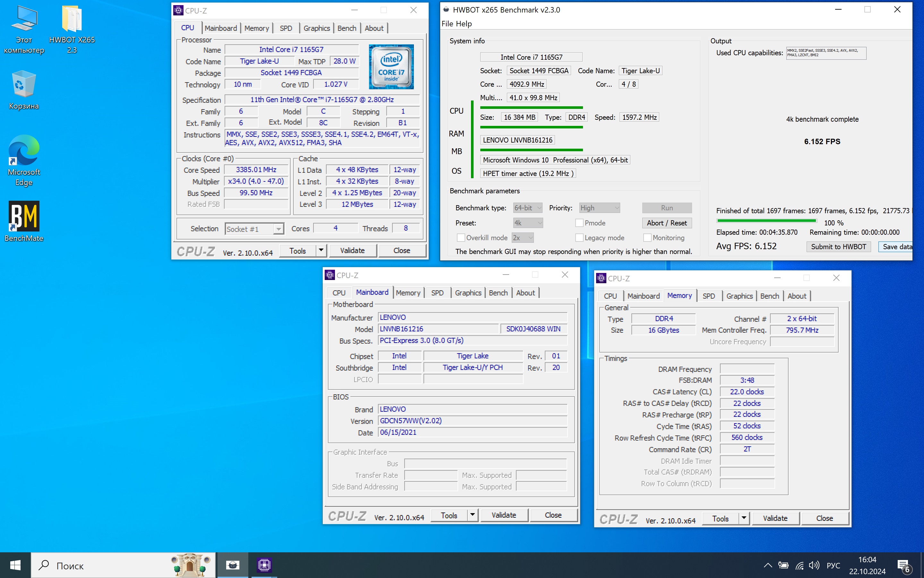The image size is (924, 578).
Task: Switch to Graphics tab in CPU-Z Memory window
Action: pos(739,296)
